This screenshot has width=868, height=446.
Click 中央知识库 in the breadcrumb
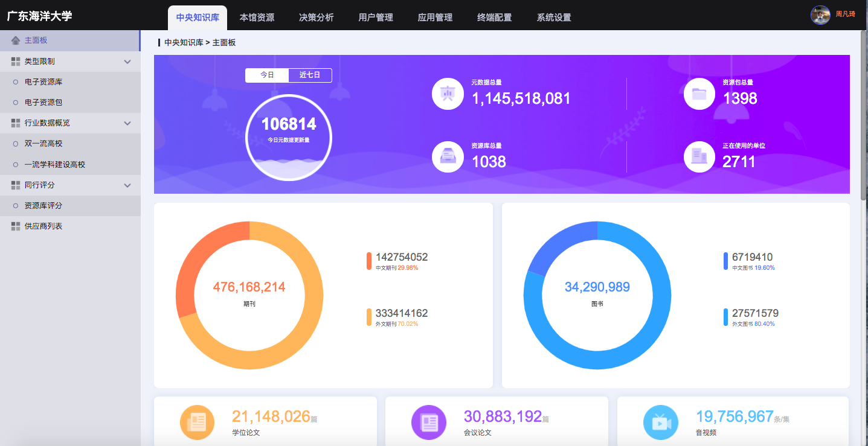click(x=184, y=43)
